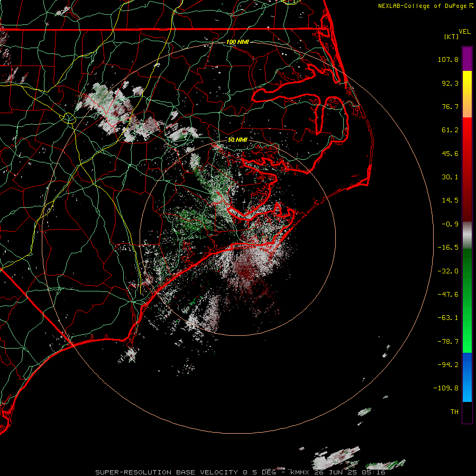The width and height of the screenshot is (476, 476).
Task: Click the 76.7 legend value
Action: point(450,106)
